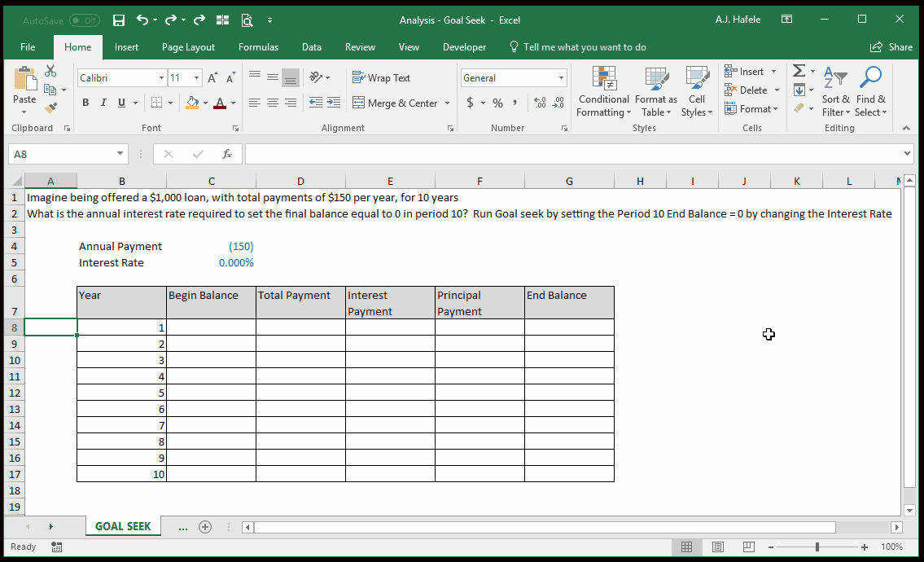Open Conditional Formatting dropdown
Image resolution: width=924 pixels, height=562 pixels.
coord(603,91)
